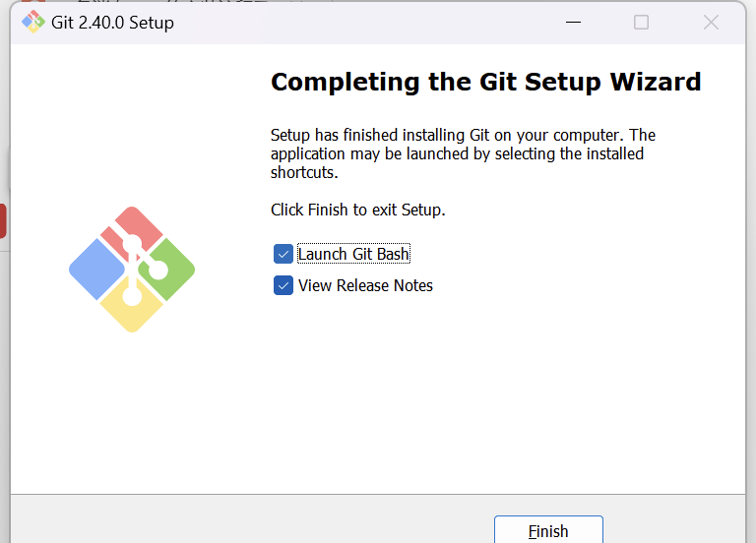756x543 pixels.
Task: Toggle via the Launch Git Bash label text
Action: click(354, 254)
